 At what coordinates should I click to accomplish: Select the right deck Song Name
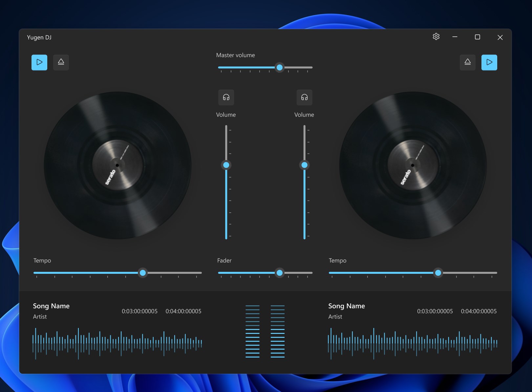[347, 306]
